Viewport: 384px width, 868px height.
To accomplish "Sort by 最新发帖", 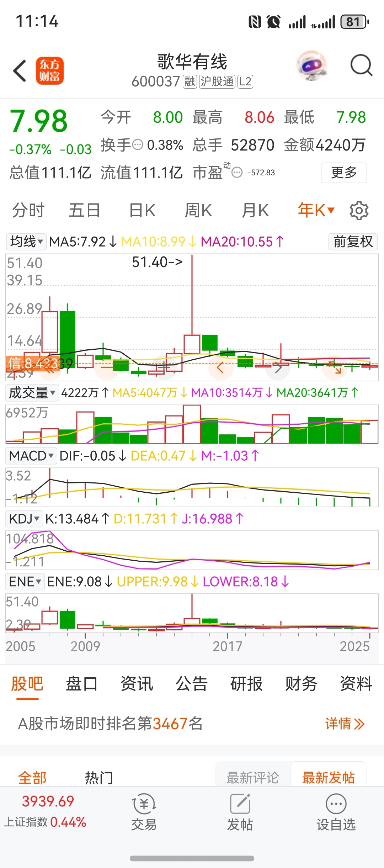I will (x=329, y=777).
